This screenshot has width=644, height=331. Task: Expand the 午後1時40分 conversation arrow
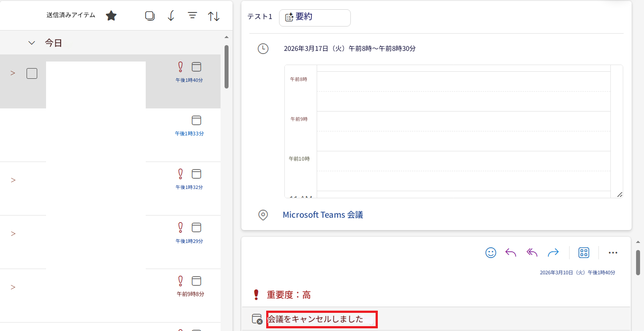coord(13,73)
